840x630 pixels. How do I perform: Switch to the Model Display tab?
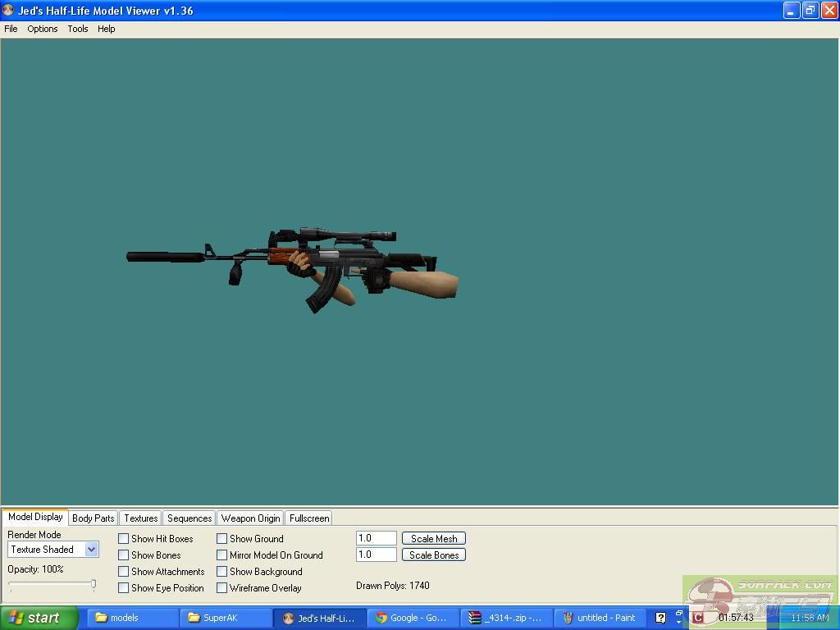[35, 517]
